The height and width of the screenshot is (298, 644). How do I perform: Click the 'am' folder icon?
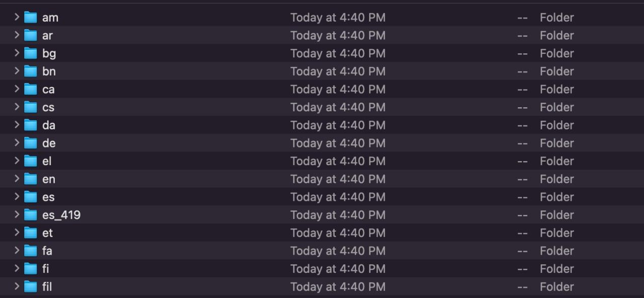[x=31, y=18]
